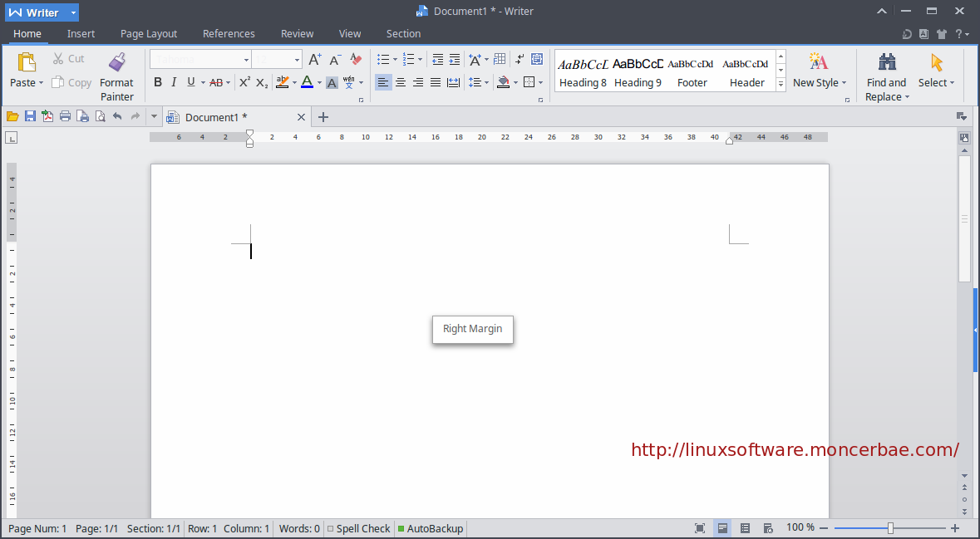This screenshot has height=539, width=980.
Task: Enable italic formatting
Action: click(x=173, y=82)
